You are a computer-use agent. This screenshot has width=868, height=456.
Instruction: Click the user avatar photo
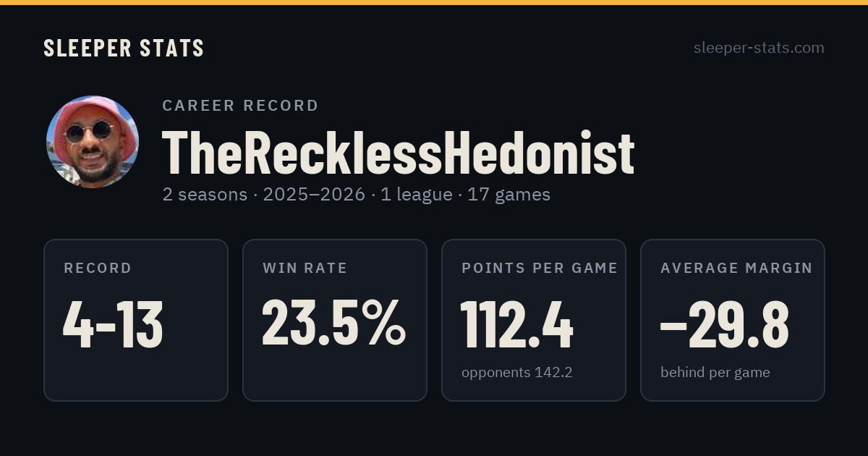pos(93,142)
